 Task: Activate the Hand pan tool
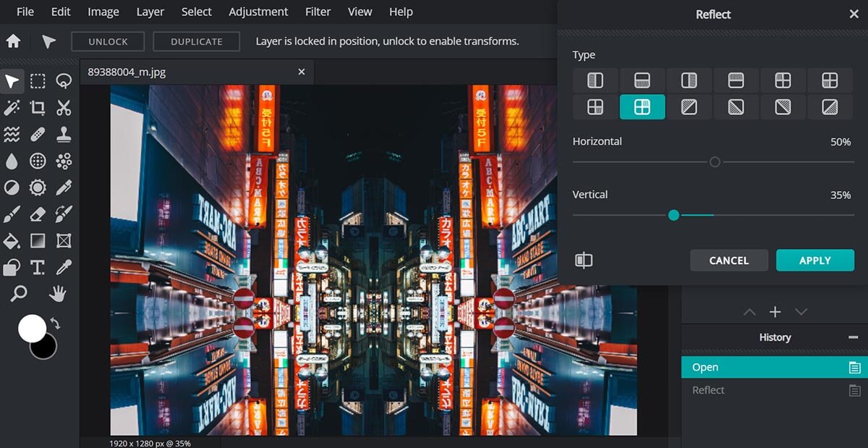pyautogui.click(x=58, y=292)
